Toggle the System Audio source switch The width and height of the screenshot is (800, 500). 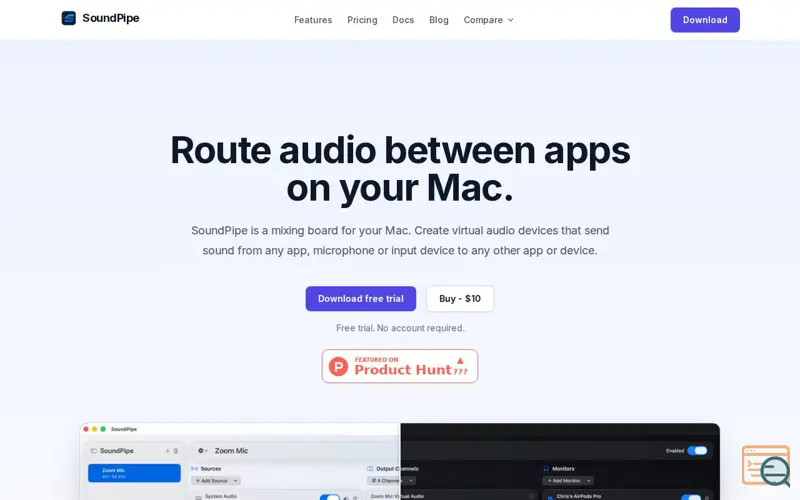click(x=330, y=496)
